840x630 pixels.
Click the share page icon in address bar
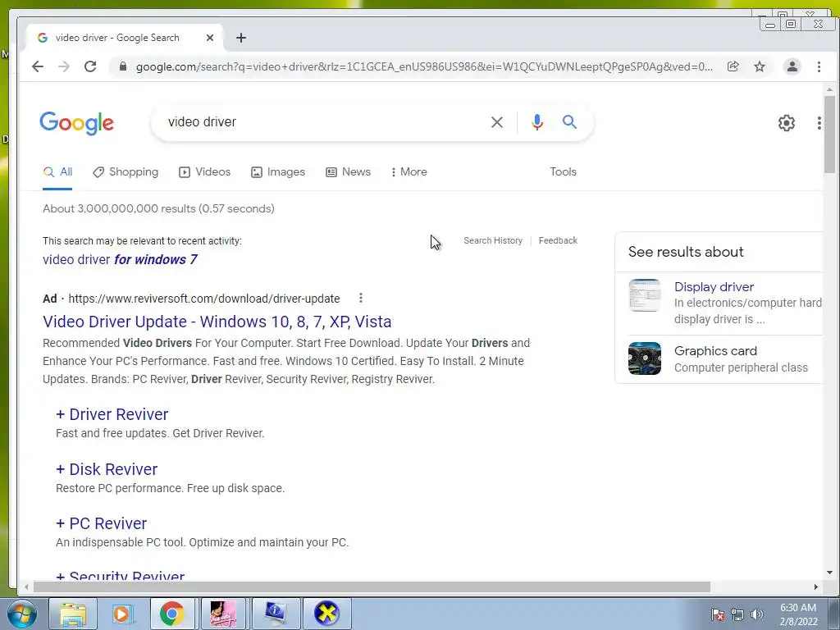[733, 66]
